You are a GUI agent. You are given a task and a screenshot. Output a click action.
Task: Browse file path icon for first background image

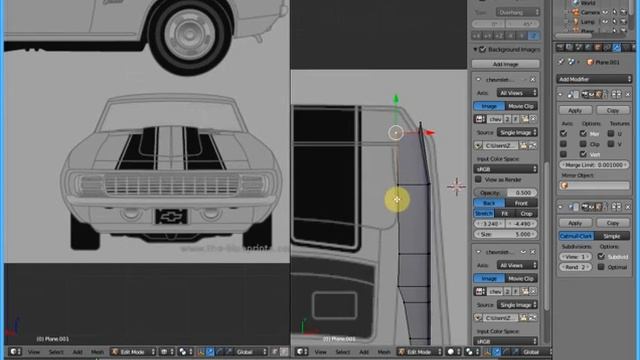523,145
